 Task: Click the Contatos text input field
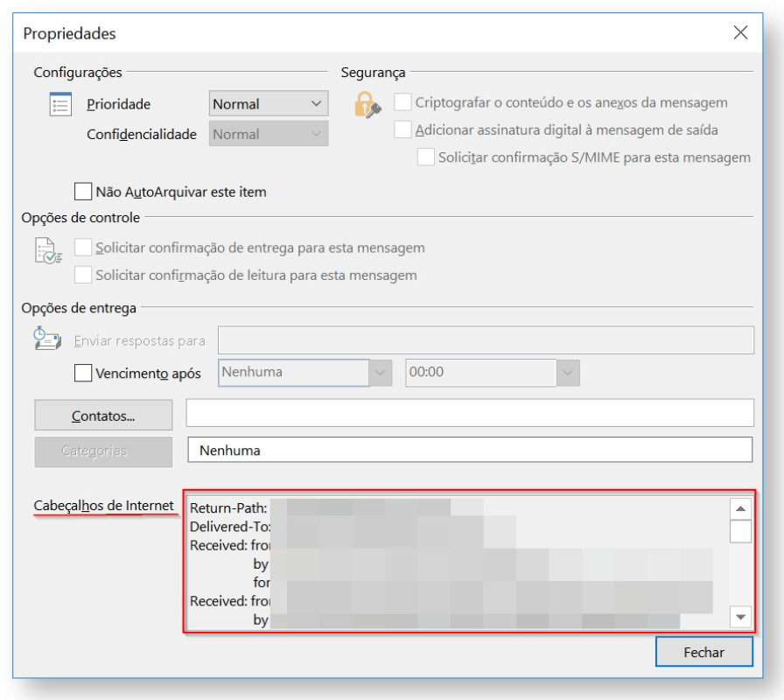tap(470, 412)
